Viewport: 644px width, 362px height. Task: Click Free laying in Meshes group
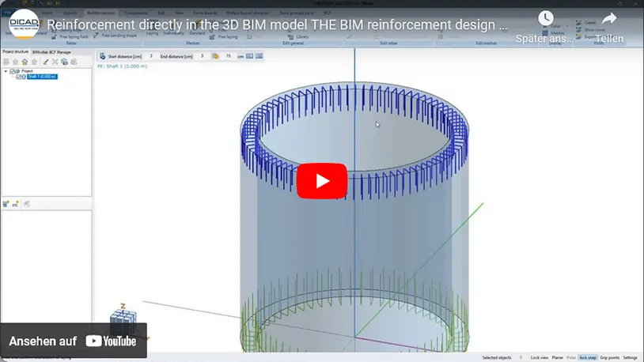tap(223, 37)
